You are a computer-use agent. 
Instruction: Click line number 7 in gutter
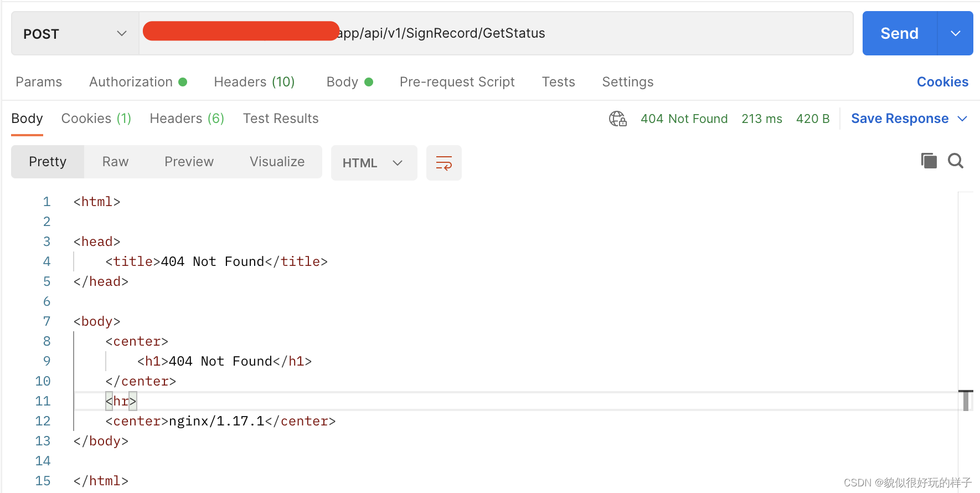pos(47,321)
